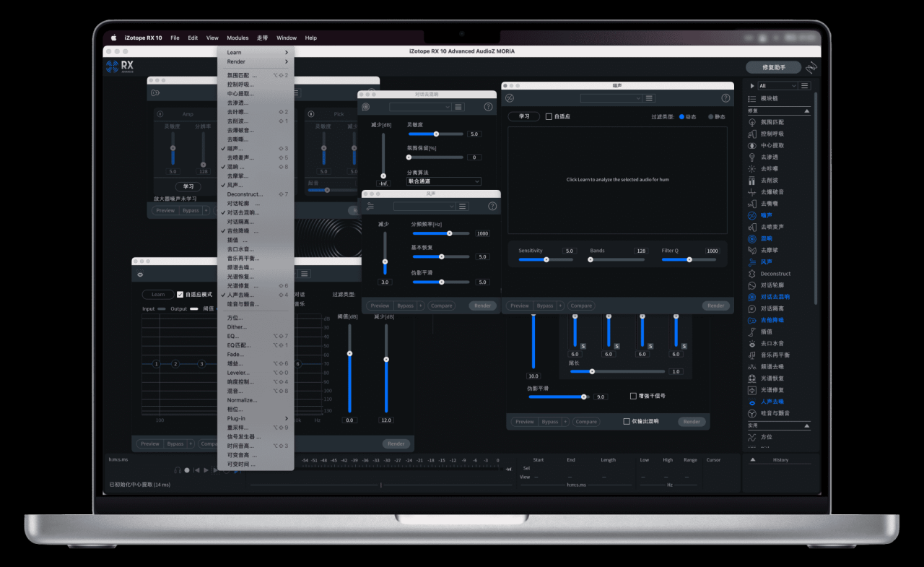Open 哇音与颤音 module in sidebar
924x567 pixels.
pos(775,413)
